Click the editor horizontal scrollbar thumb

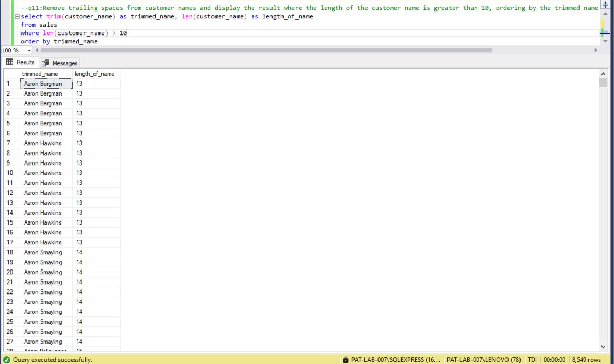pyautogui.click(x=266, y=50)
